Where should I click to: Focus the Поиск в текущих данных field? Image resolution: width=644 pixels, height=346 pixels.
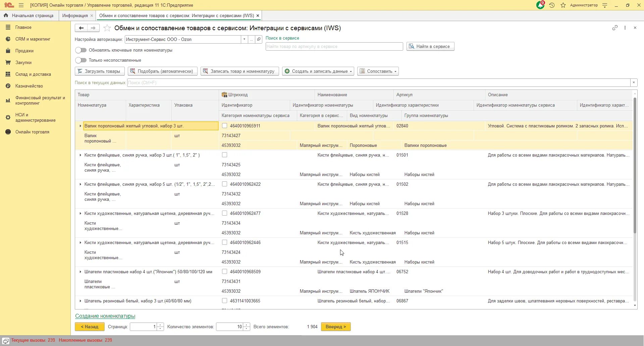pos(379,82)
